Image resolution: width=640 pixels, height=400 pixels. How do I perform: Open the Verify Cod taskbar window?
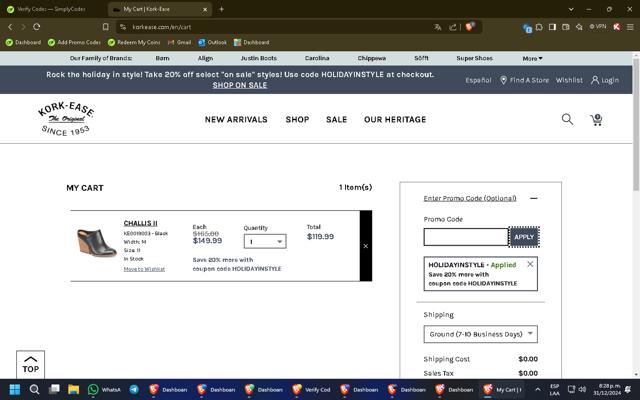tap(312, 389)
